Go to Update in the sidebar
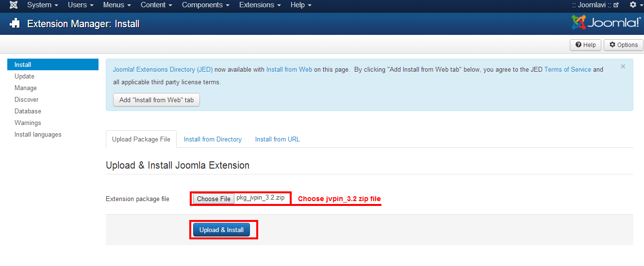The height and width of the screenshot is (266, 644). (x=24, y=76)
